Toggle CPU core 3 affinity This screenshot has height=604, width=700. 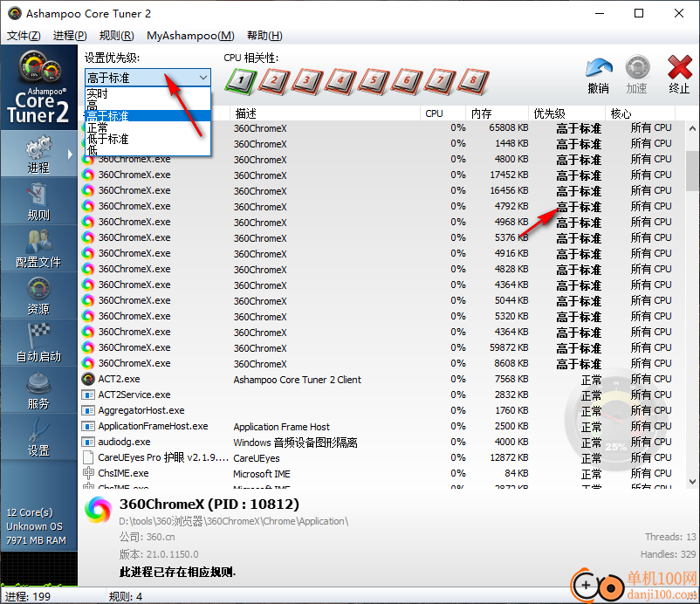point(307,81)
